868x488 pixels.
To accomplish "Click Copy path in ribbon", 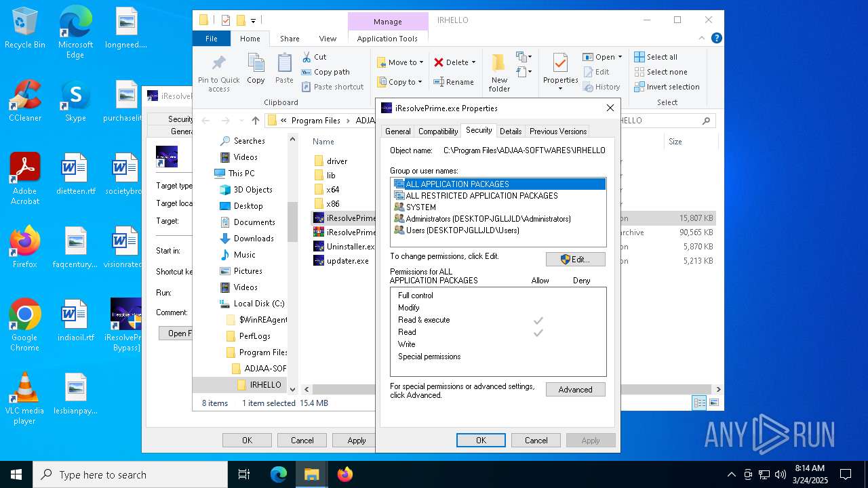I will click(325, 72).
